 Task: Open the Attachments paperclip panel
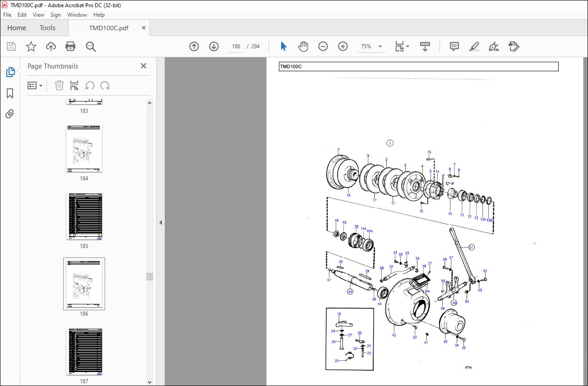click(10, 114)
